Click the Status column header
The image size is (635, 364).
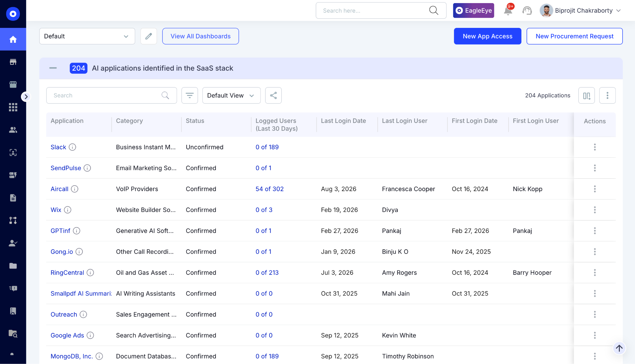195,121
